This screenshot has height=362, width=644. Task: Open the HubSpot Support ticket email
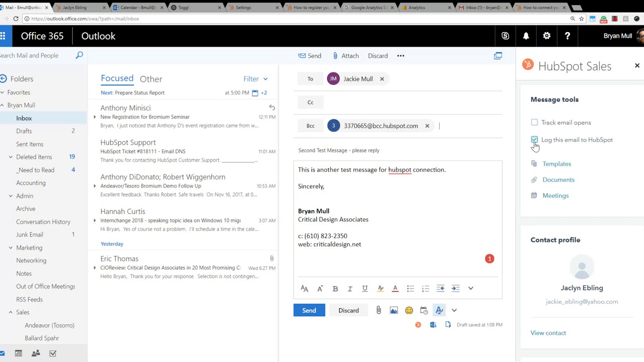click(x=183, y=151)
